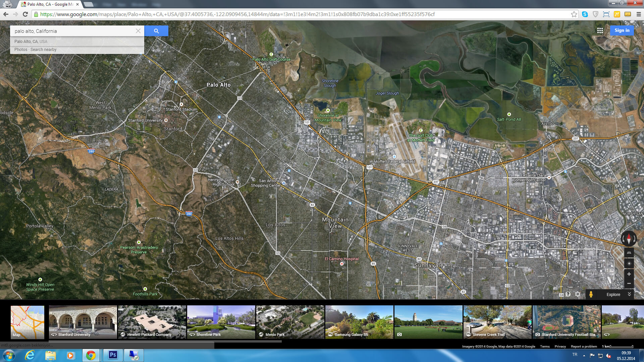This screenshot has width=644, height=362.
Task: Open the Search nearby link
Action: tap(43, 50)
